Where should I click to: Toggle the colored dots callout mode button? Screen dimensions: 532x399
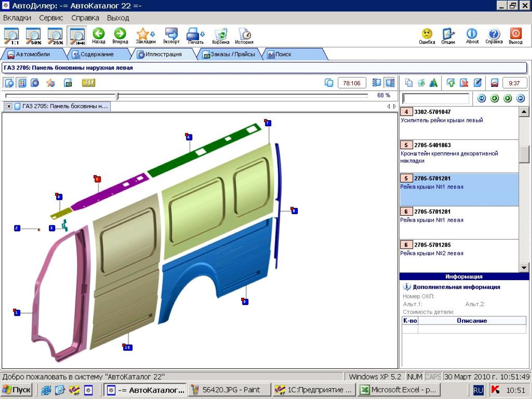tap(22, 83)
